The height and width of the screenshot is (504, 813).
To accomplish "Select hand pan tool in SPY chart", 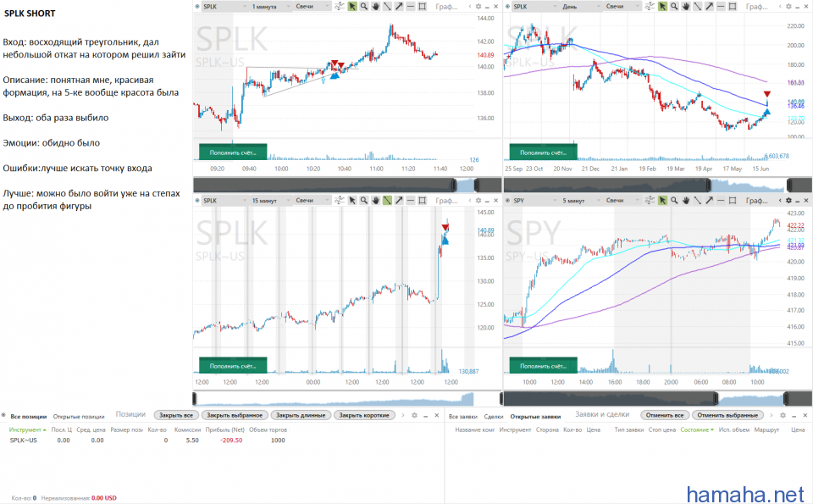I will 685,200.
